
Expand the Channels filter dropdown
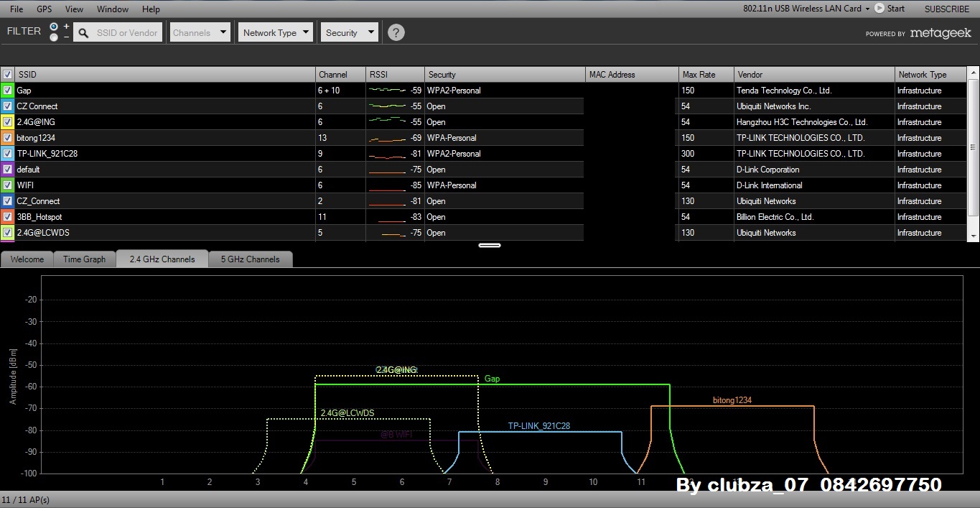[x=200, y=32]
